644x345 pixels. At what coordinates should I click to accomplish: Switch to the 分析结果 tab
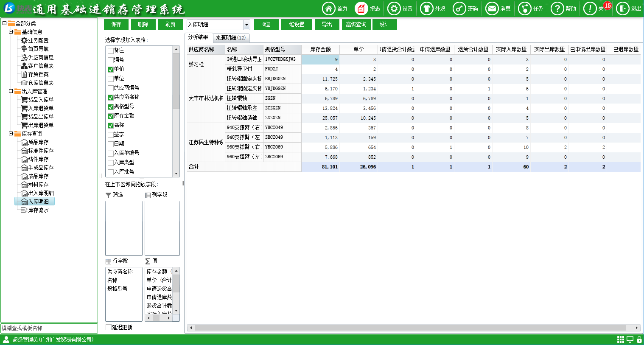[x=198, y=37]
